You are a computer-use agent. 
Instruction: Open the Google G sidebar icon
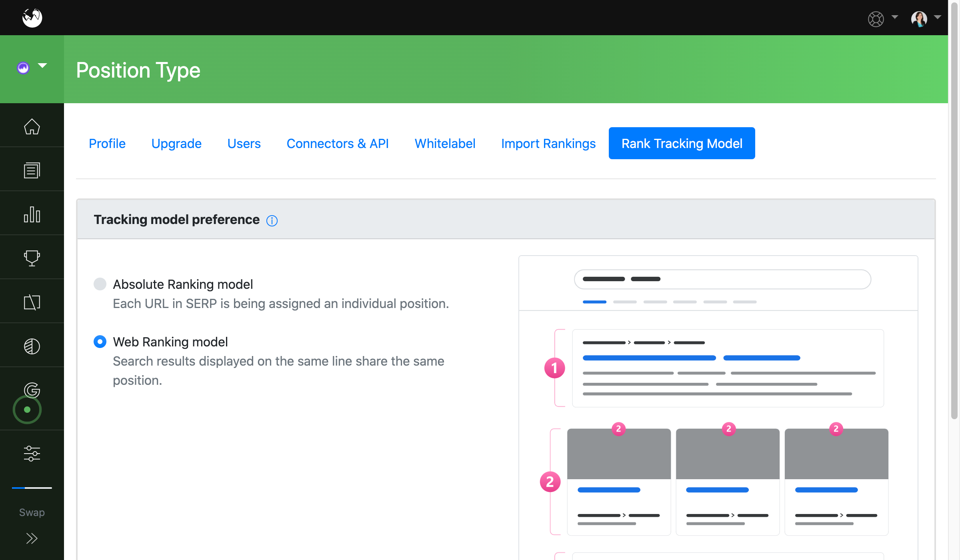pyautogui.click(x=32, y=390)
